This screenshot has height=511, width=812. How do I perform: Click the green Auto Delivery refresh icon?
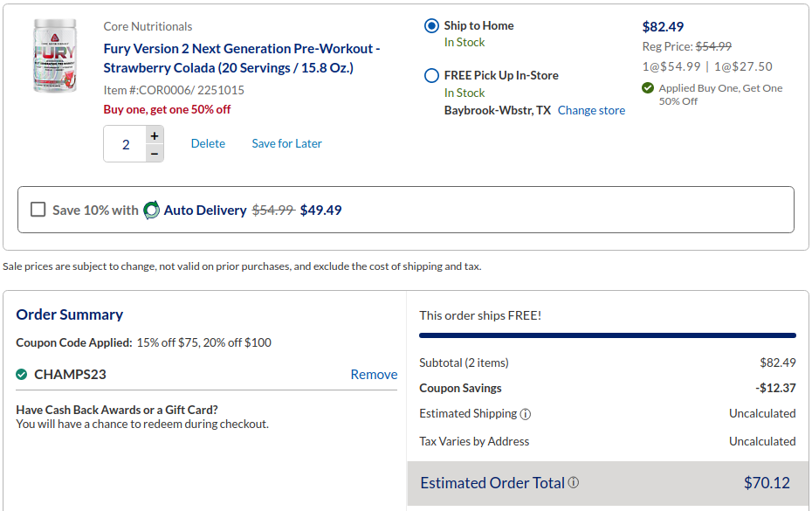click(152, 210)
